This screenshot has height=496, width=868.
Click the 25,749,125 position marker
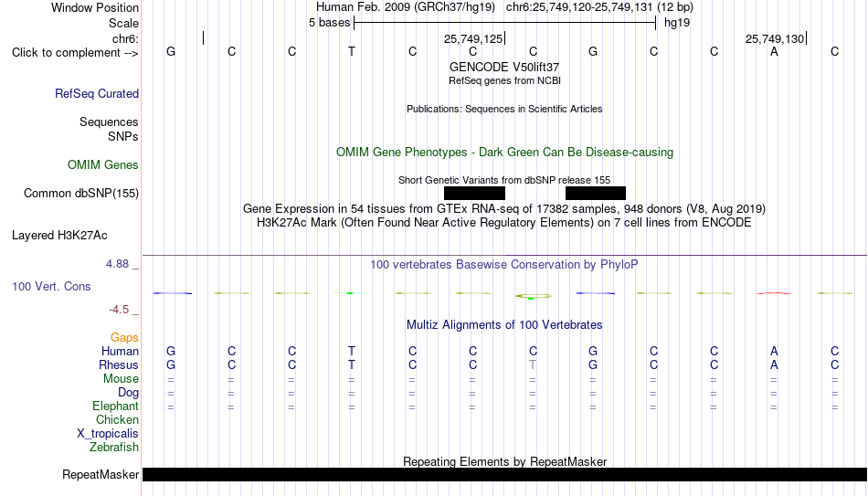point(473,38)
